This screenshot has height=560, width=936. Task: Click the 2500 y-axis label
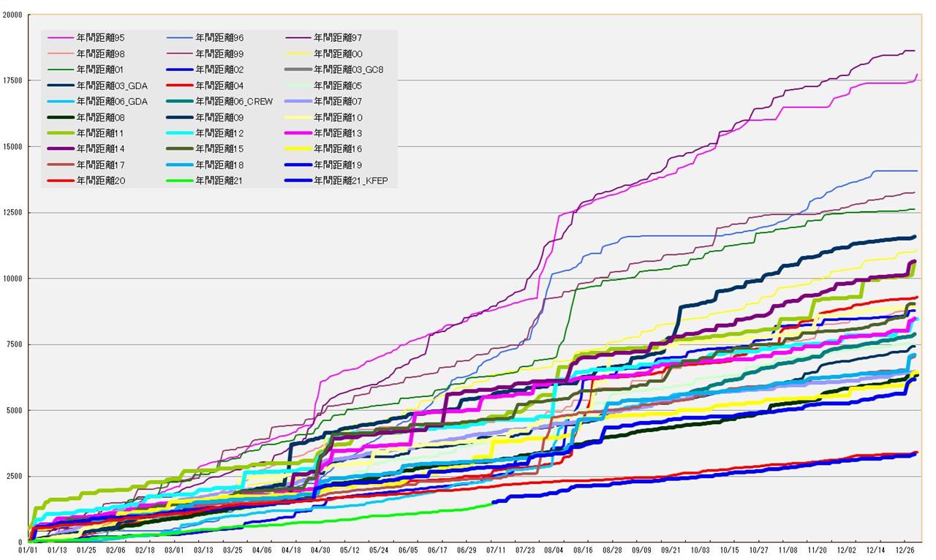14,476
